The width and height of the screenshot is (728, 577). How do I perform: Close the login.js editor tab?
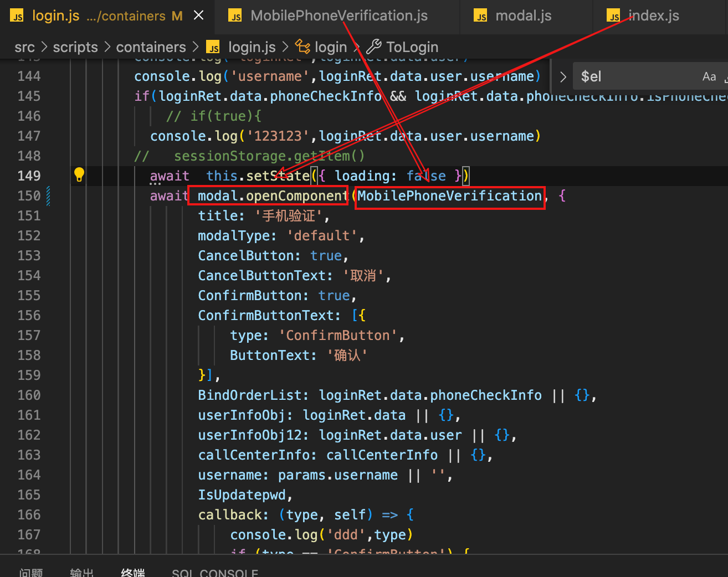199,16
